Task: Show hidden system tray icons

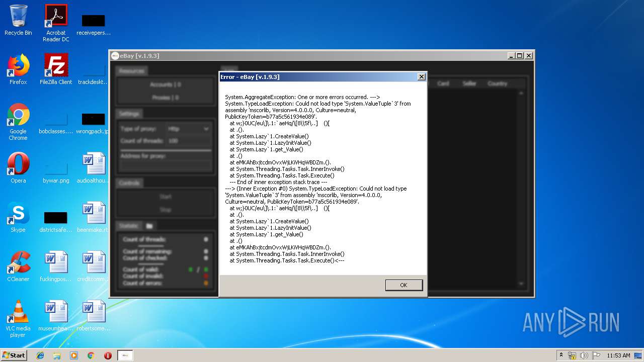Action: (561, 355)
